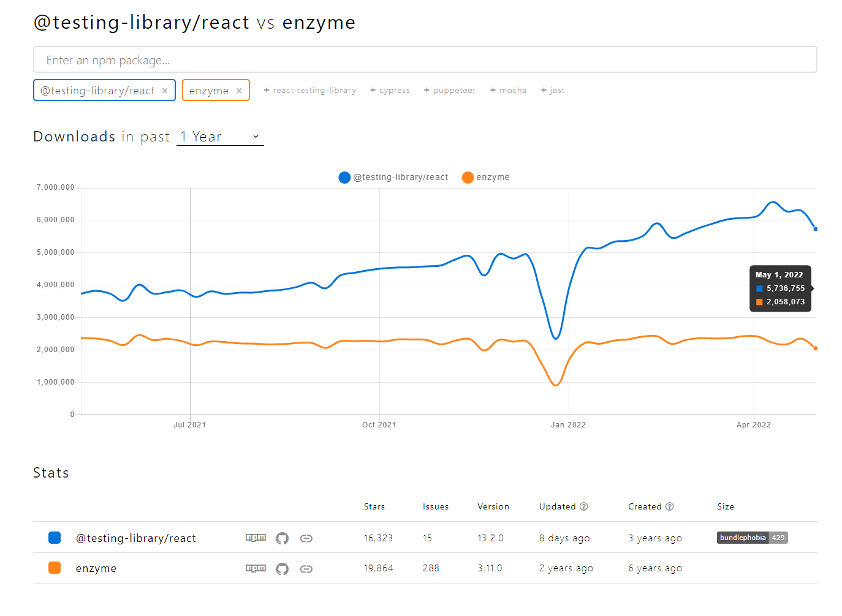Add react-testing-library suggestion
The width and height of the screenshot is (842, 616).
click(x=309, y=90)
